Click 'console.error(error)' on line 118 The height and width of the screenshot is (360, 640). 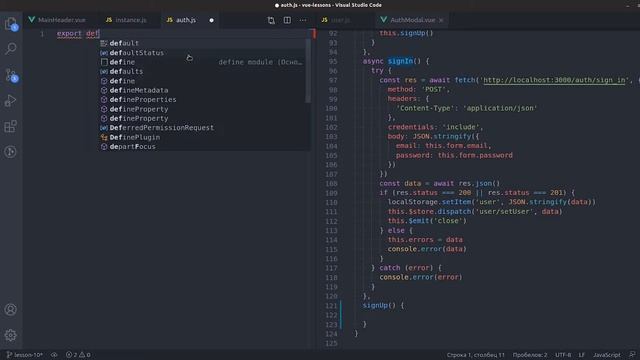421,277
